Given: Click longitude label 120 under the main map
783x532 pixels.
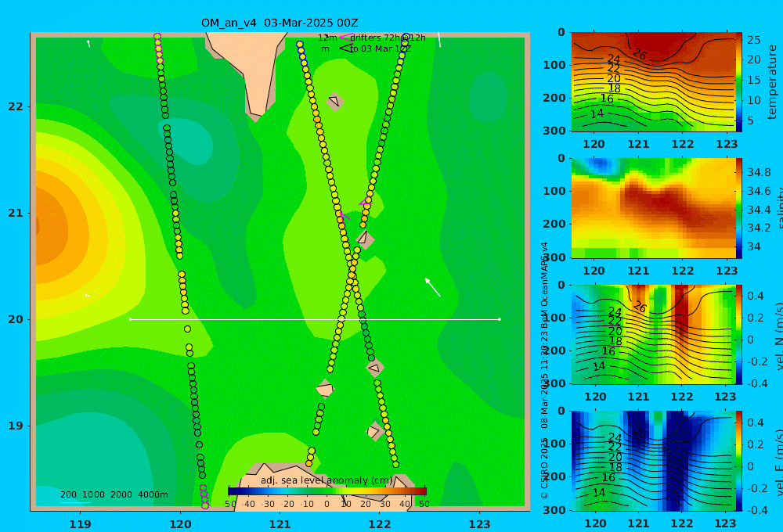Looking at the screenshot, I should click(180, 524).
